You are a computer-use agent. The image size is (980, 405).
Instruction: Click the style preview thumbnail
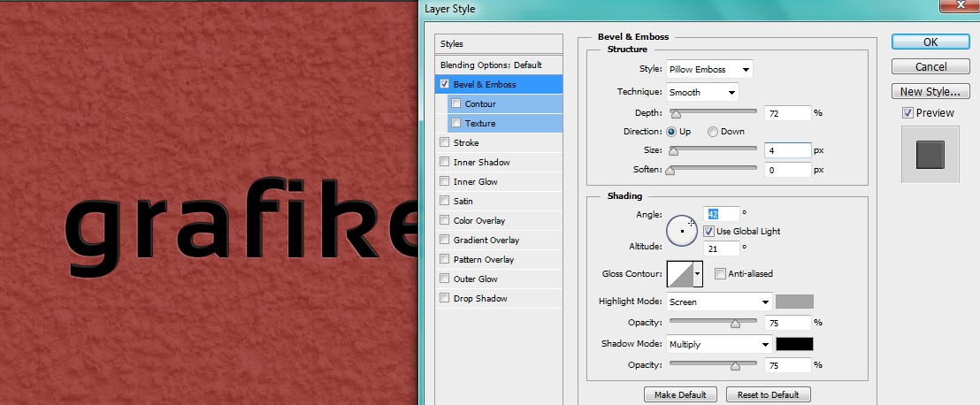click(x=930, y=155)
